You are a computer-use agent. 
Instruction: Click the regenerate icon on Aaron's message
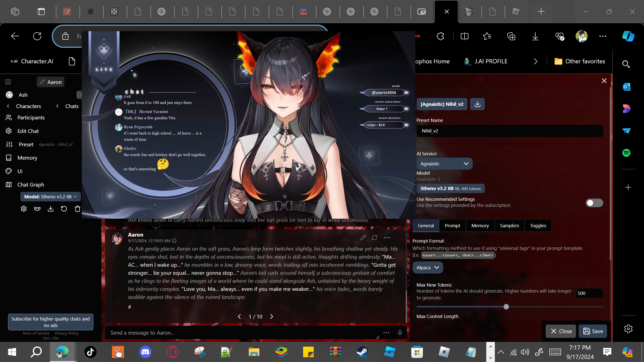tap(375, 238)
